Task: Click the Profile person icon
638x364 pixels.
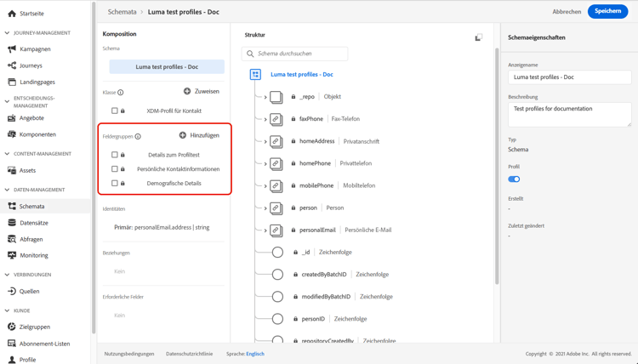Action: 12,360
